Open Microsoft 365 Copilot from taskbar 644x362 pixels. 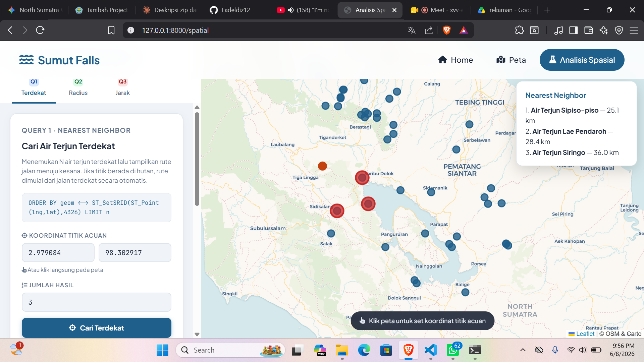[x=320, y=350]
